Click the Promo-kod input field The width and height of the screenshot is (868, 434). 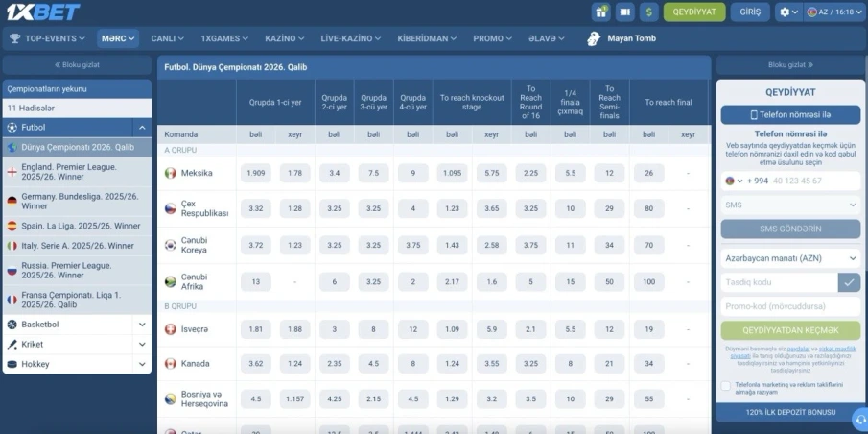coord(790,306)
